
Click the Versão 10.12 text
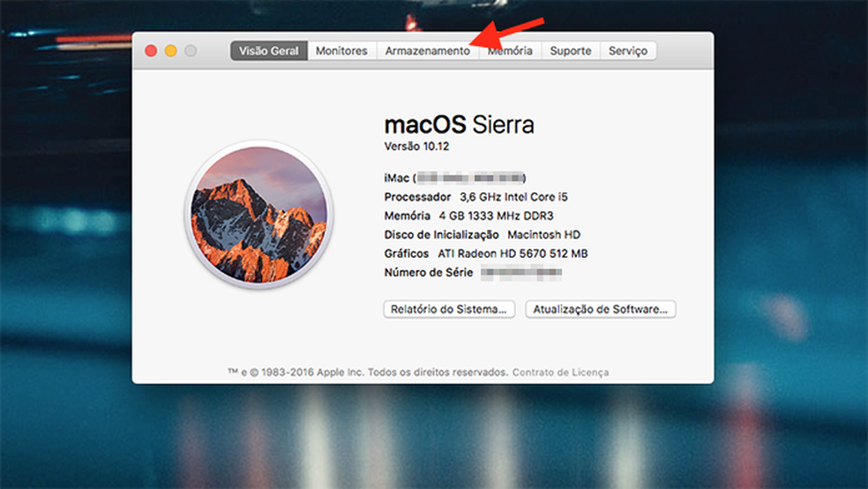point(416,147)
